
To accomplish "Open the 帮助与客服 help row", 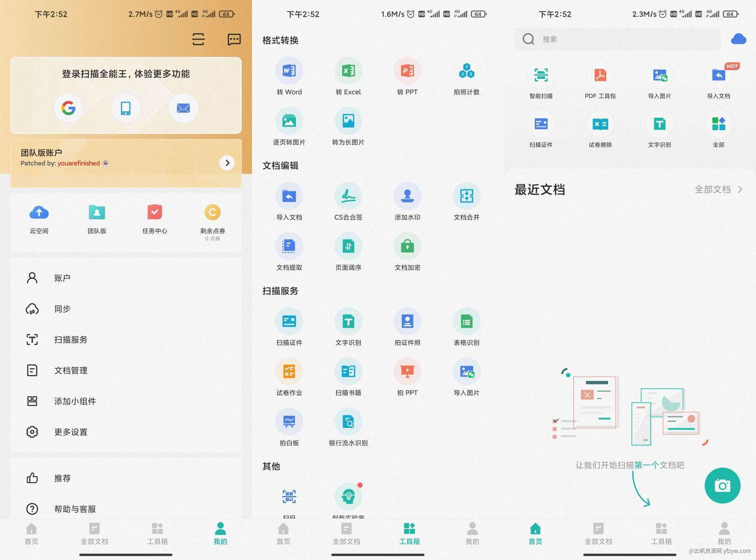I will pos(126,509).
